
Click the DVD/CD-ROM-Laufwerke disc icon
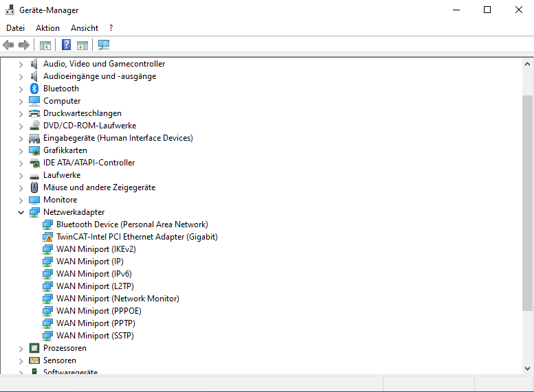pyautogui.click(x=34, y=126)
